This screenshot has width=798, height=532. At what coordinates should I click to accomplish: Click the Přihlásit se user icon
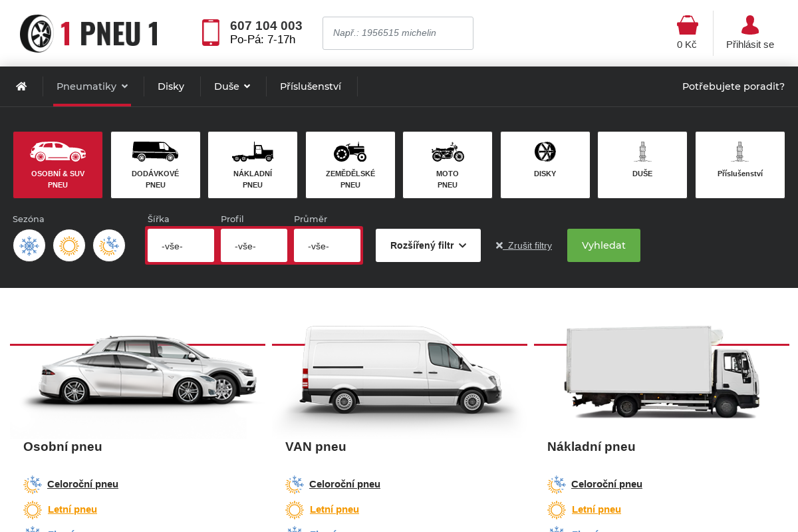tap(750, 25)
